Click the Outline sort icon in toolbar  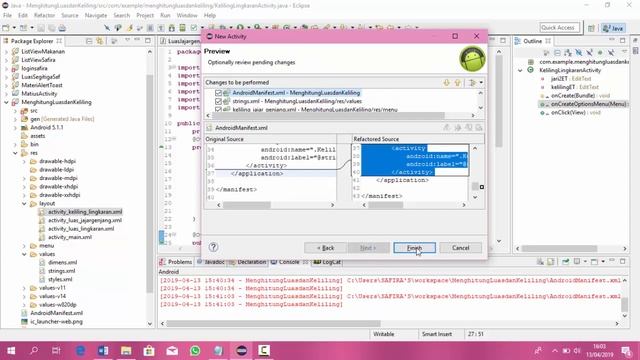click(x=568, y=53)
